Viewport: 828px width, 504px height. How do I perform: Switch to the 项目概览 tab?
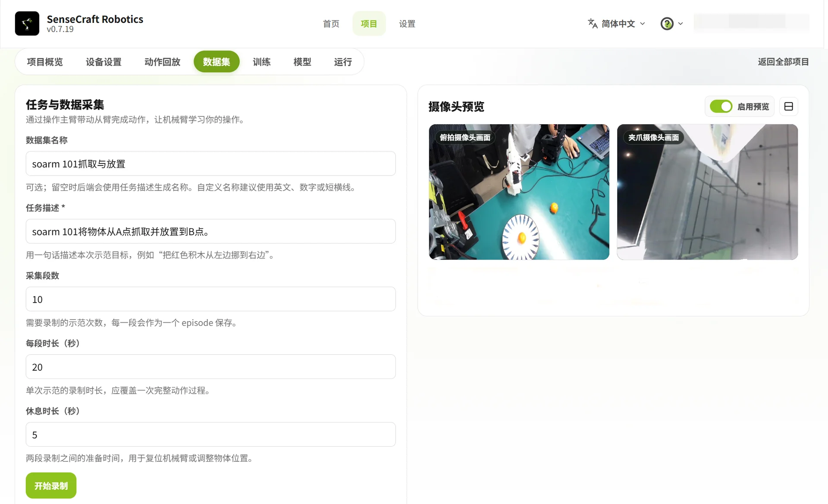tap(45, 62)
